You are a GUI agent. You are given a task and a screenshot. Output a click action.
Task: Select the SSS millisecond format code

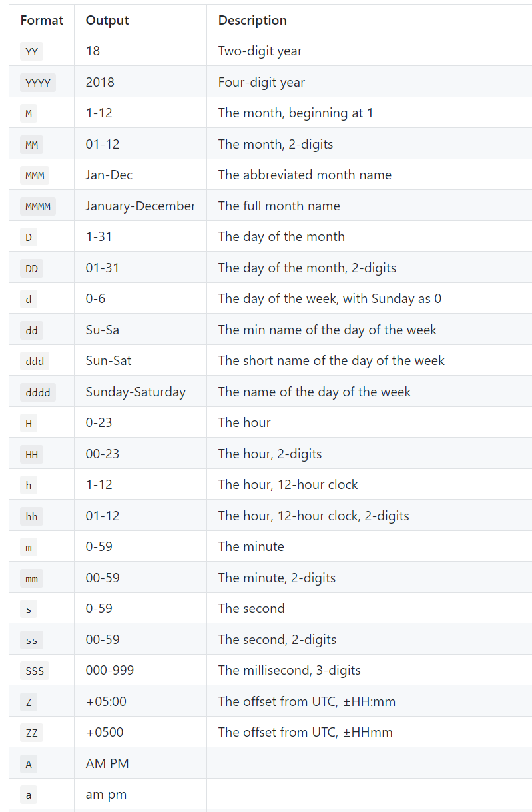click(x=35, y=671)
